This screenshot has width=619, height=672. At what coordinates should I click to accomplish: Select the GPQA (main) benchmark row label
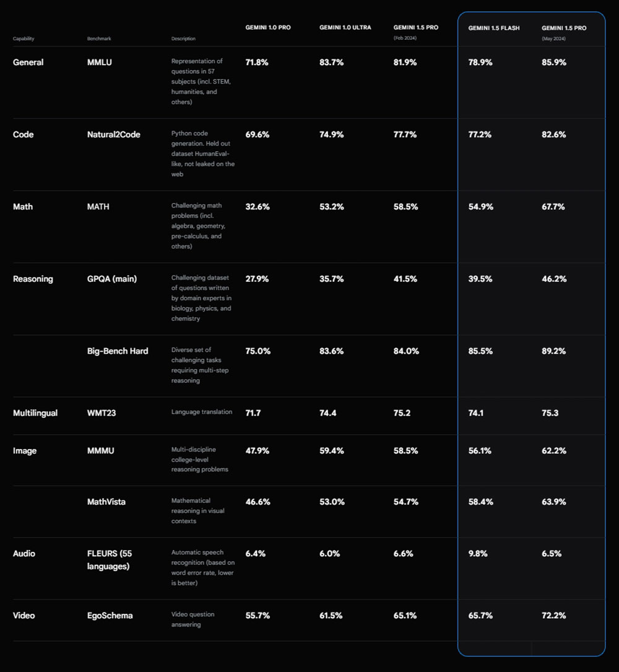point(112,279)
